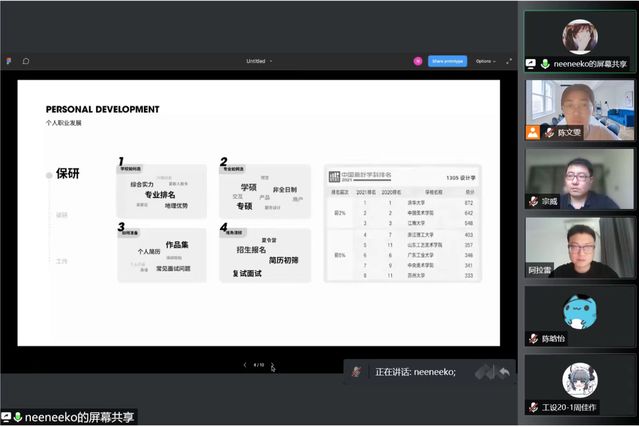Select the 工作 timeline item
This screenshot has width=639, height=427.
coord(62,260)
